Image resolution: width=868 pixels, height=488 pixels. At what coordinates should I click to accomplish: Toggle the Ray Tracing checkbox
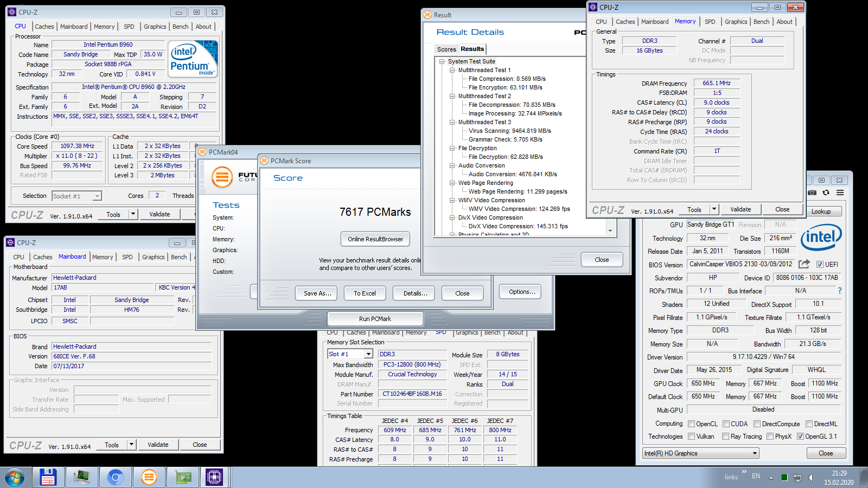(x=725, y=436)
